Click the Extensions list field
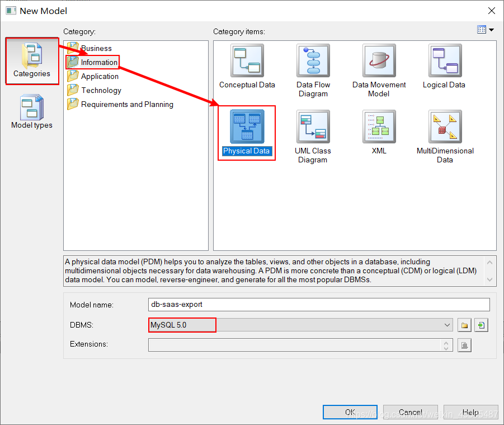The height and width of the screenshot is (425, 504). 300,345
